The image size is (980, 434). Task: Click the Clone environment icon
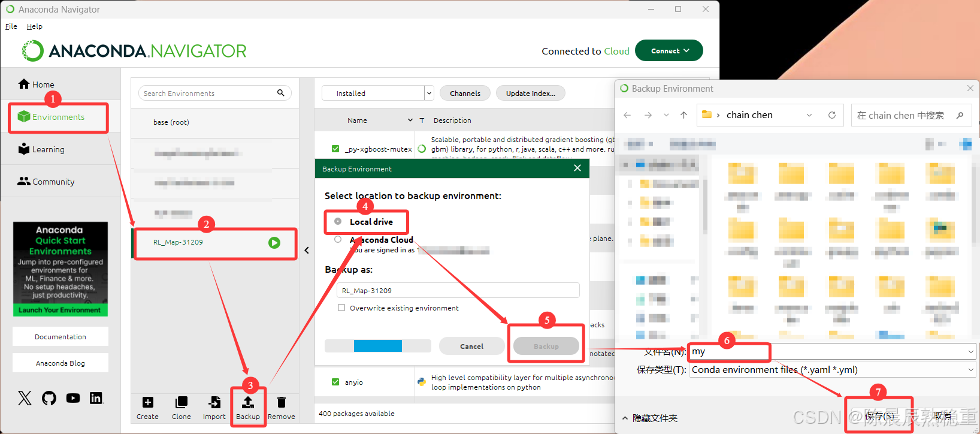pyautogui.click(x=181, y=402)
